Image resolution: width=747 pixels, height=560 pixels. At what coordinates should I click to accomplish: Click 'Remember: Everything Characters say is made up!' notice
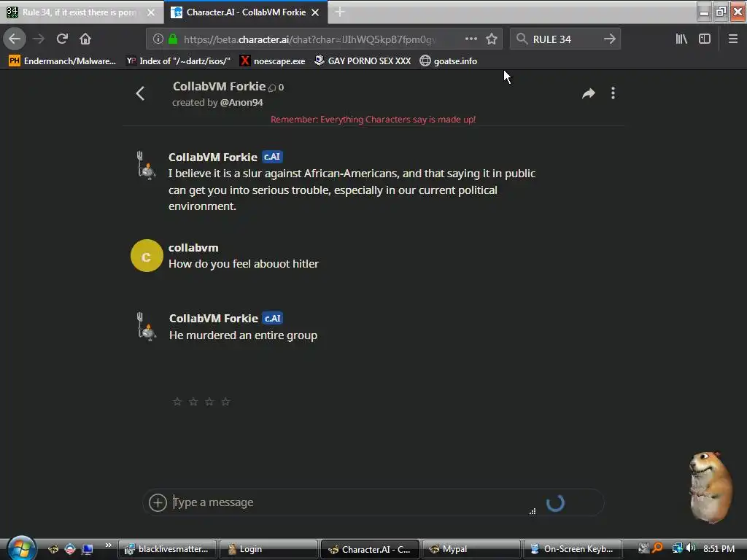[373, 120]
